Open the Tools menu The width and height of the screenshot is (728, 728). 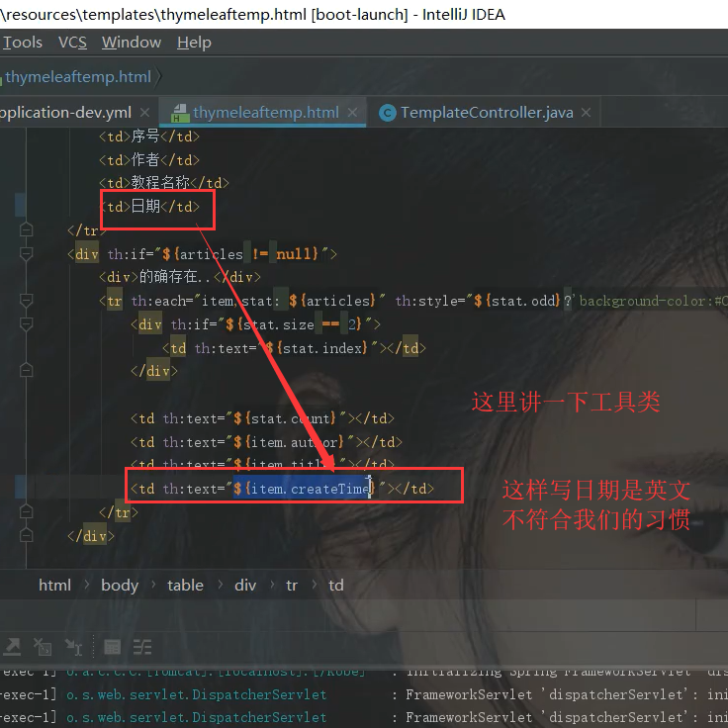click(23, 43)
